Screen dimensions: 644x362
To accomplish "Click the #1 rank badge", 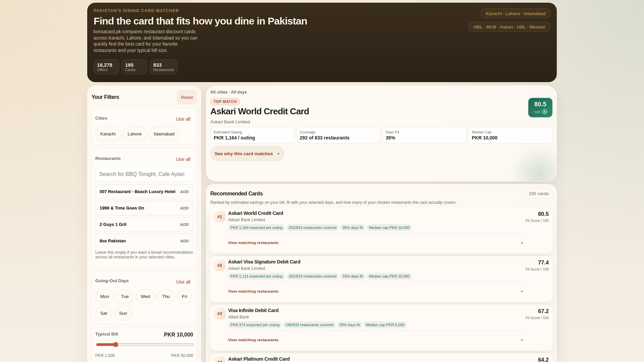I will point(220,217).
